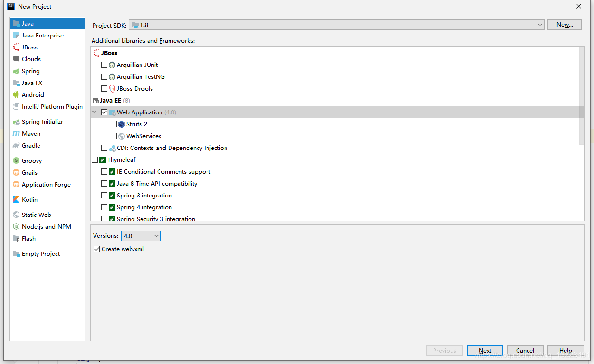This screenshot has height=364, width=594.
Task: Select Java Enterprise project type
Action: tap(47, 35)
